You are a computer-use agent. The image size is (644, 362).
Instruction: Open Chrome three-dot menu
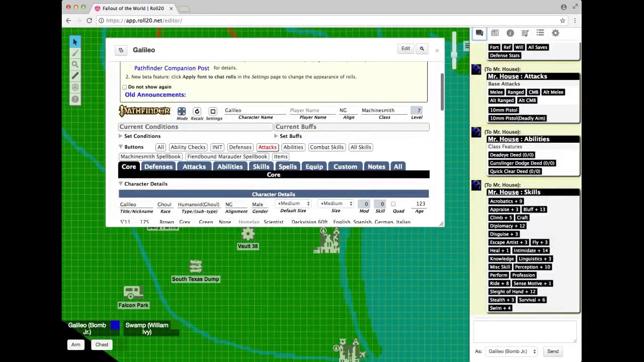(575, 21)
